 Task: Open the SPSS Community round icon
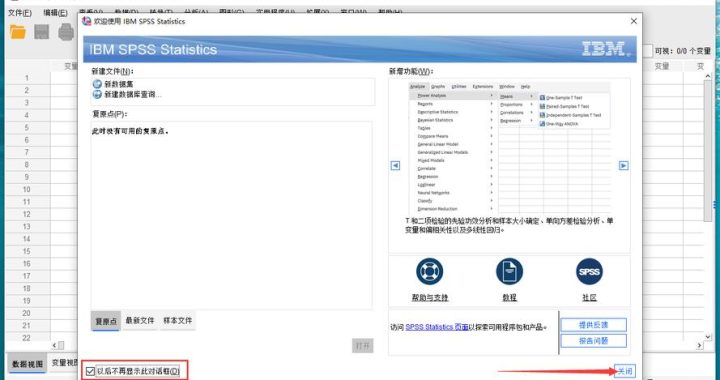tap(589, 271)
